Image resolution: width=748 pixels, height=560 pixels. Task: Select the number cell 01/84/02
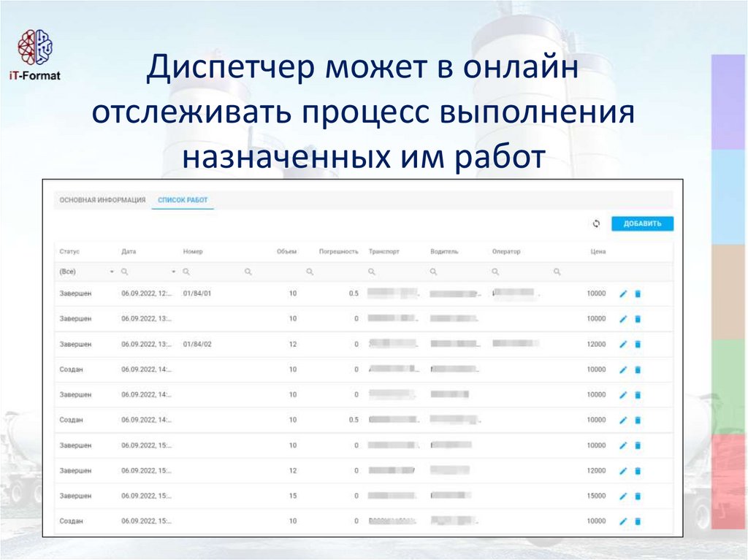pyautogui.click(x=197, y=344)
